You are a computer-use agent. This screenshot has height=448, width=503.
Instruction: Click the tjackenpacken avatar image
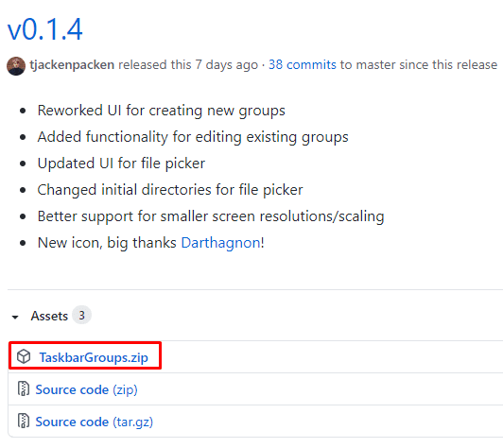[16, 66]
